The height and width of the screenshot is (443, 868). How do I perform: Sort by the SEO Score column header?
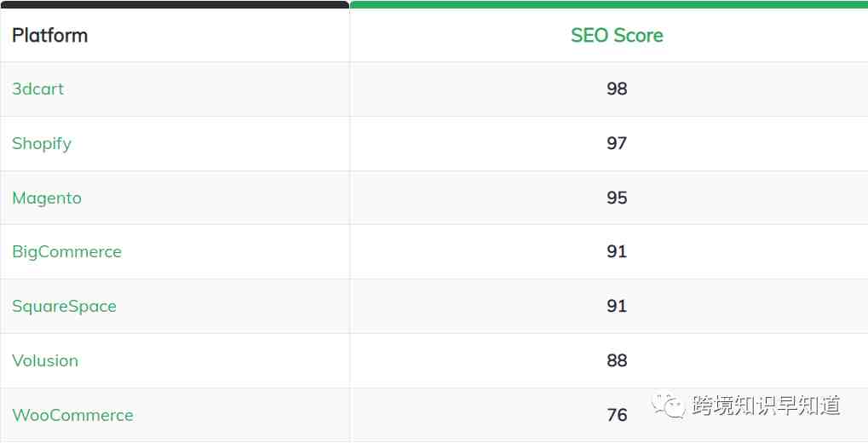(617, 36)
